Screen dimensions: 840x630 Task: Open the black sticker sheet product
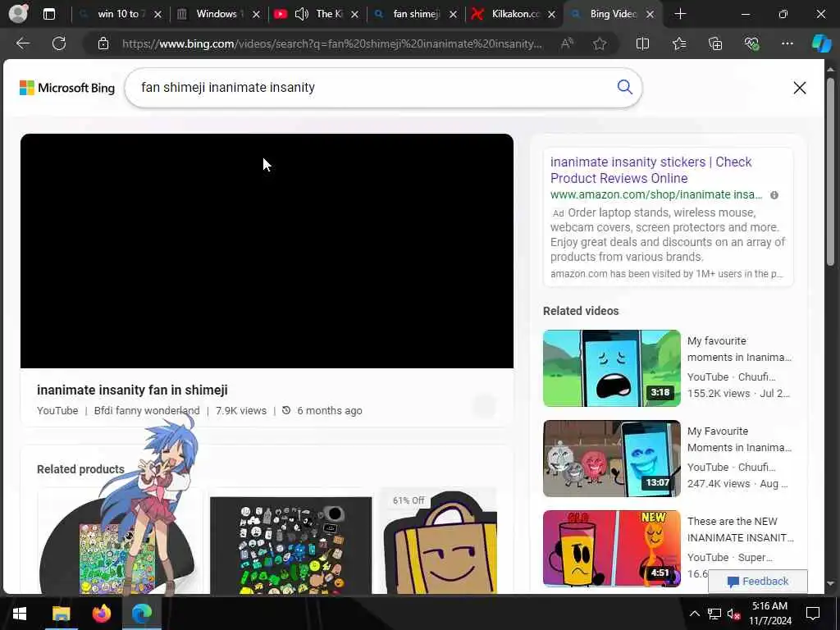pyautogui.click(x=290, y=546)
